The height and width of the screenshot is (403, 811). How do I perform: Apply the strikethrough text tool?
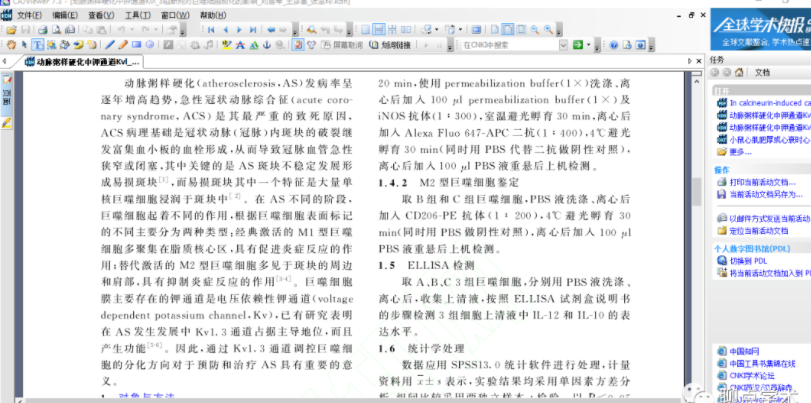(x=240, y=45)
